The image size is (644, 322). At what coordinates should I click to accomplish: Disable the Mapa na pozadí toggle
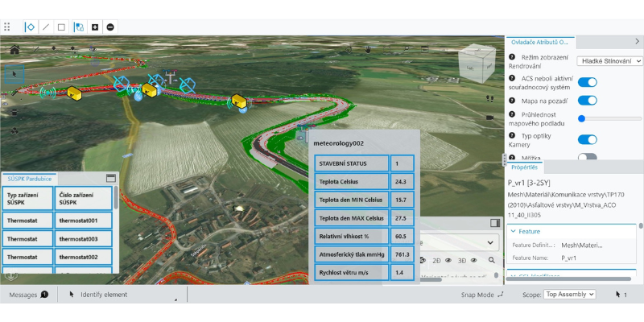point(588,101)
